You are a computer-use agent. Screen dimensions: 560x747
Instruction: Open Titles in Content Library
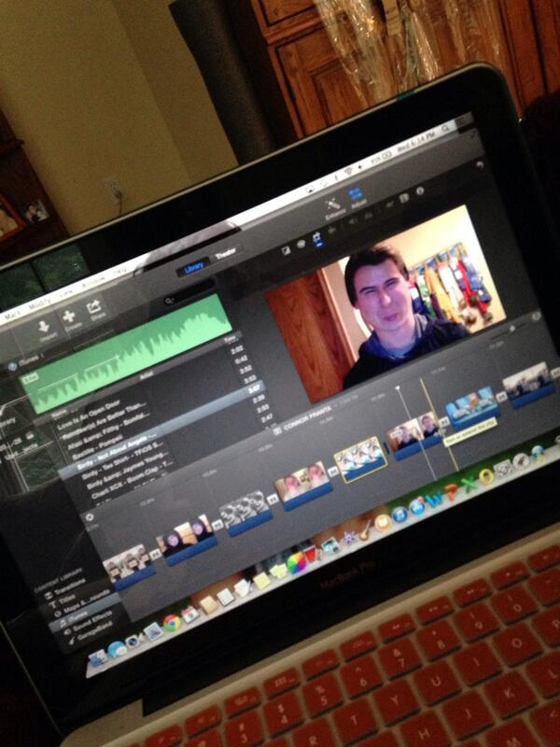click(x=62, y=603)
